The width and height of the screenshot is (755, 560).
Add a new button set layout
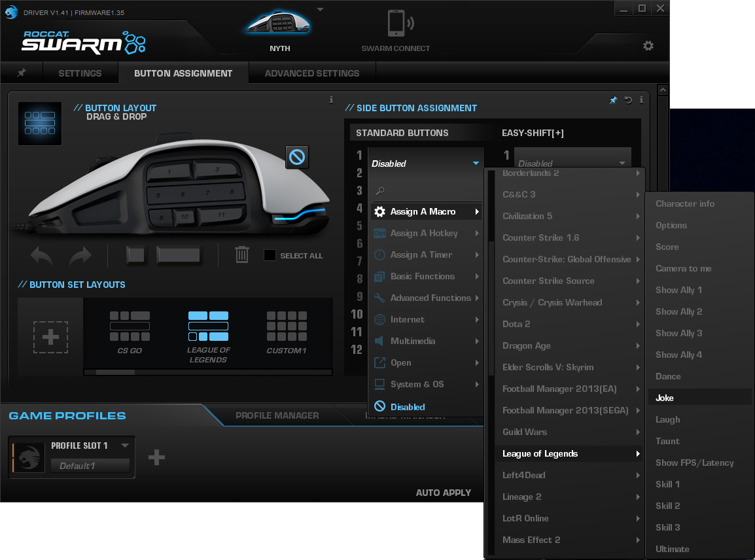point(50,337)
